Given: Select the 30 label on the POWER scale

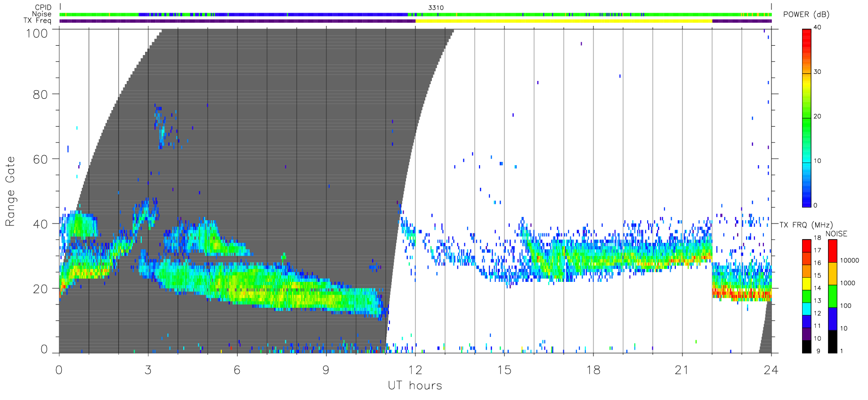Looking at the screenshot, I should click(x=817, y=72).
